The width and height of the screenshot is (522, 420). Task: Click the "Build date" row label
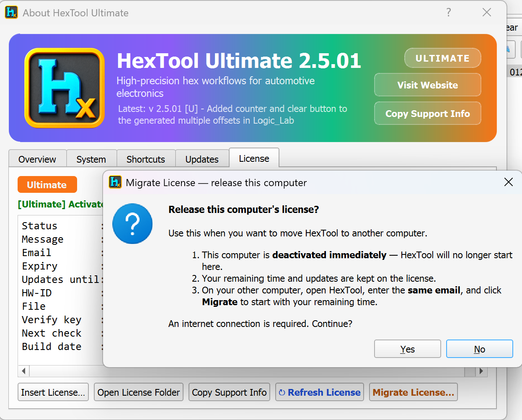tap(52, 347)
